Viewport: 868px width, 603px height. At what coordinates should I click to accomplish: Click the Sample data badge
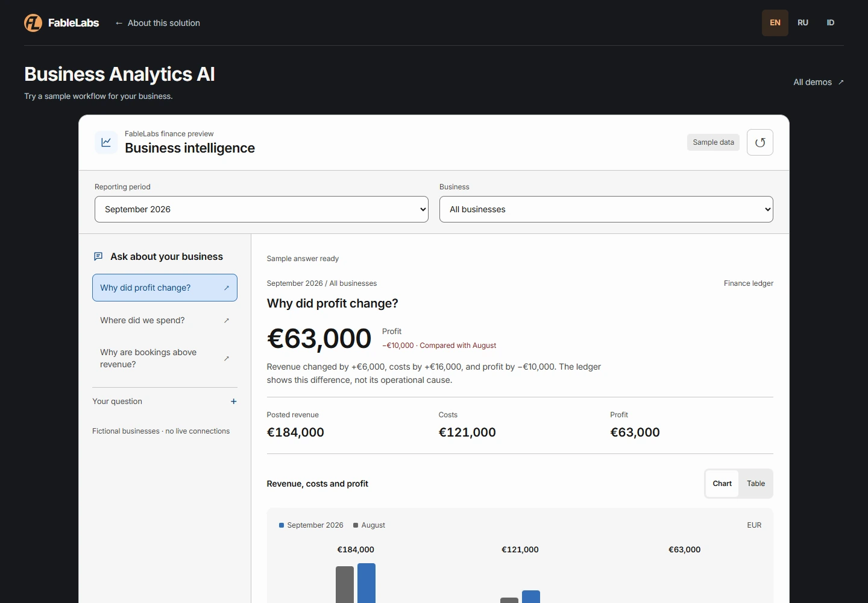point(713,142)
